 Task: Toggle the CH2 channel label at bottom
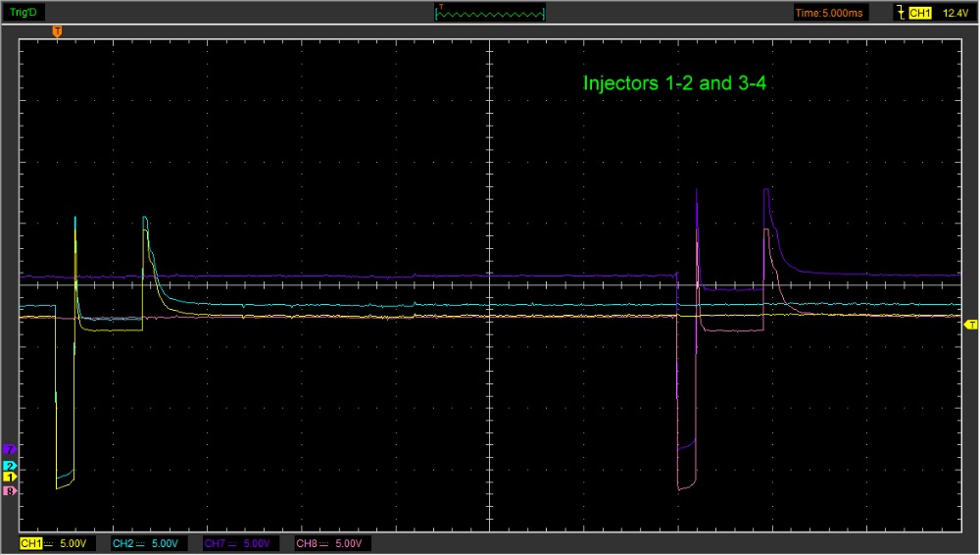(x=122, y=543)
